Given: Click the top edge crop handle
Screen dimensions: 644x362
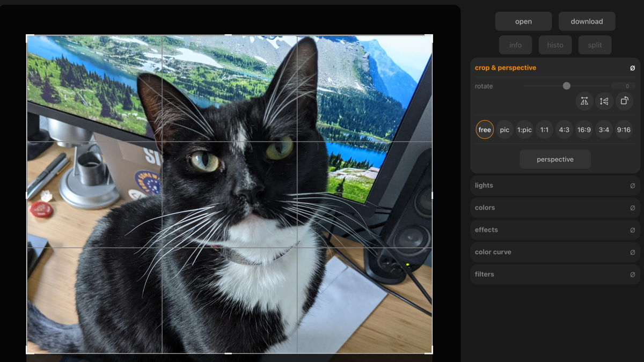Looking at the screenshot, I should pos(229,35).
